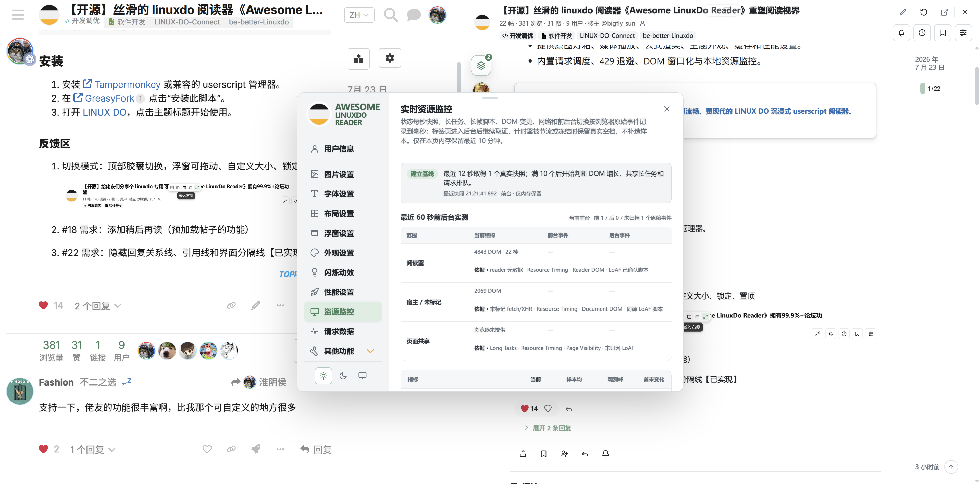Open more actions ellipsis on first post
Image resolution: width=980 pixels, height=484 pixels.
[x=280, y=305]
